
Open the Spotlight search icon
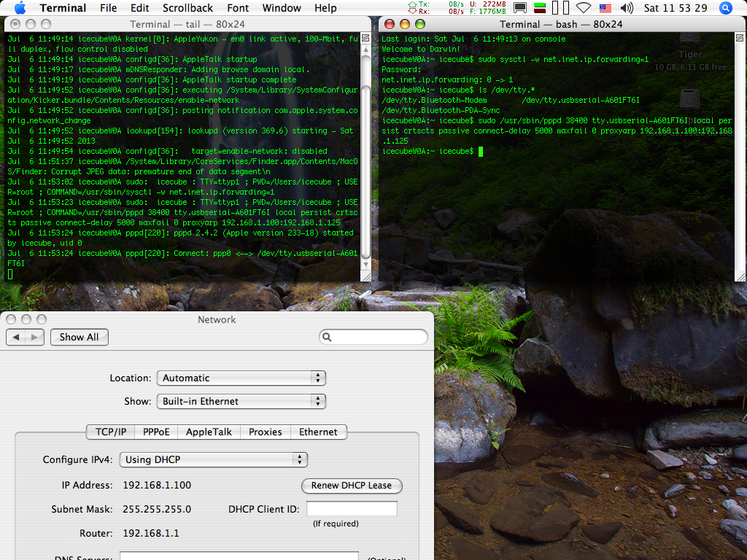click(726, 7)
